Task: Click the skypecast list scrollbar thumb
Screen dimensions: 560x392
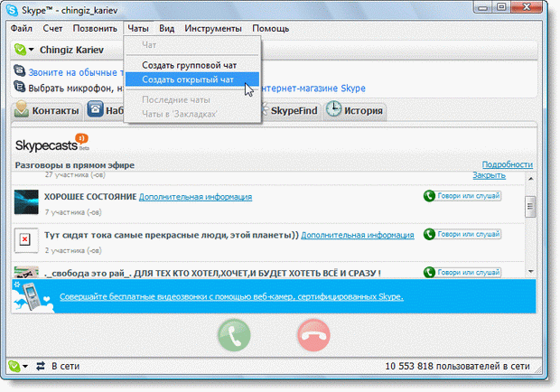Action: point(530,206)
